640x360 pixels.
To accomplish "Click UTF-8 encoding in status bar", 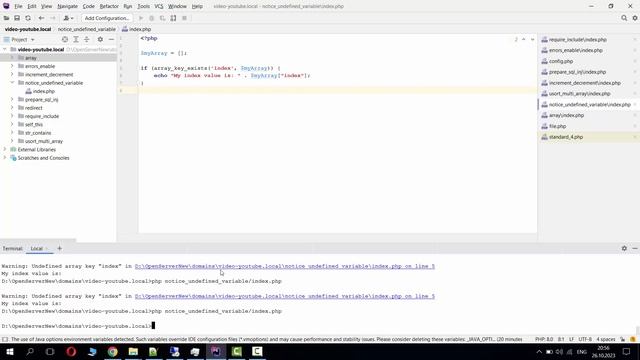I will pyautogui.click(x=584, y=339).
